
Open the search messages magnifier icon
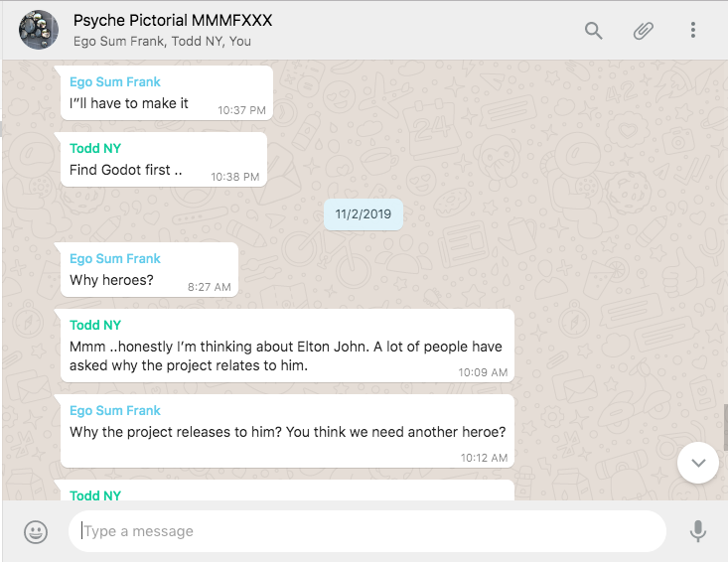(x=593, y=31)
